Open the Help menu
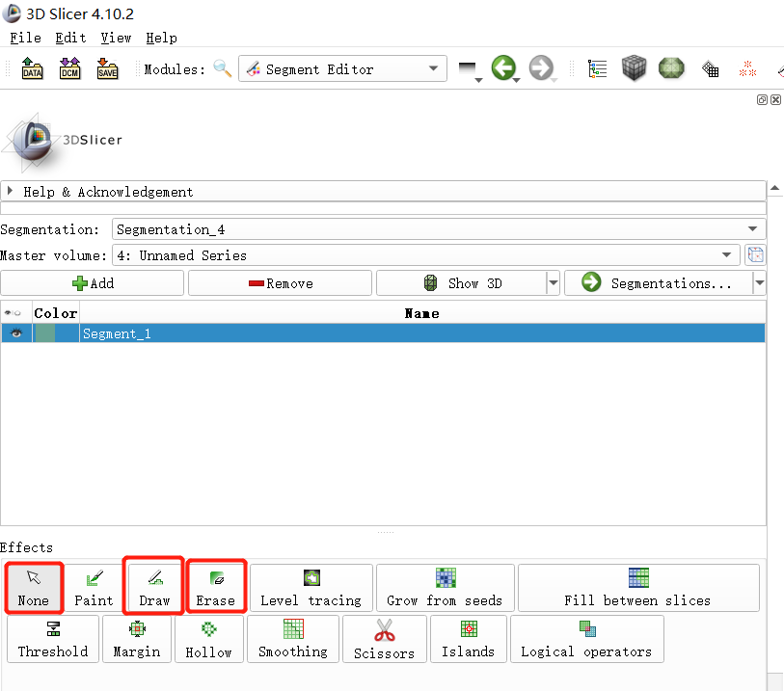This screenshot has width=784, height=691. click(x=161, y=38)
